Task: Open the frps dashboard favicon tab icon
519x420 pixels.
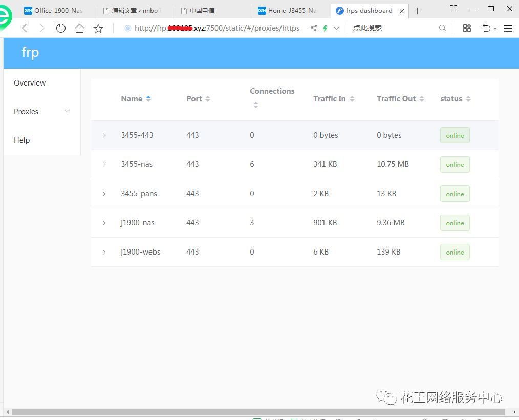Action: click(x=339, y=10)
